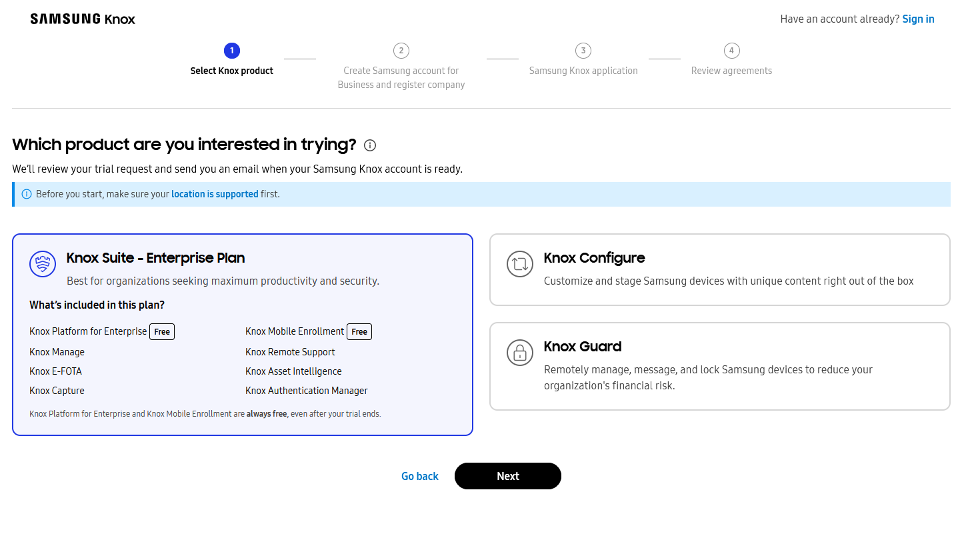Select step 3 circle in progress stepper

click(583, 51)
